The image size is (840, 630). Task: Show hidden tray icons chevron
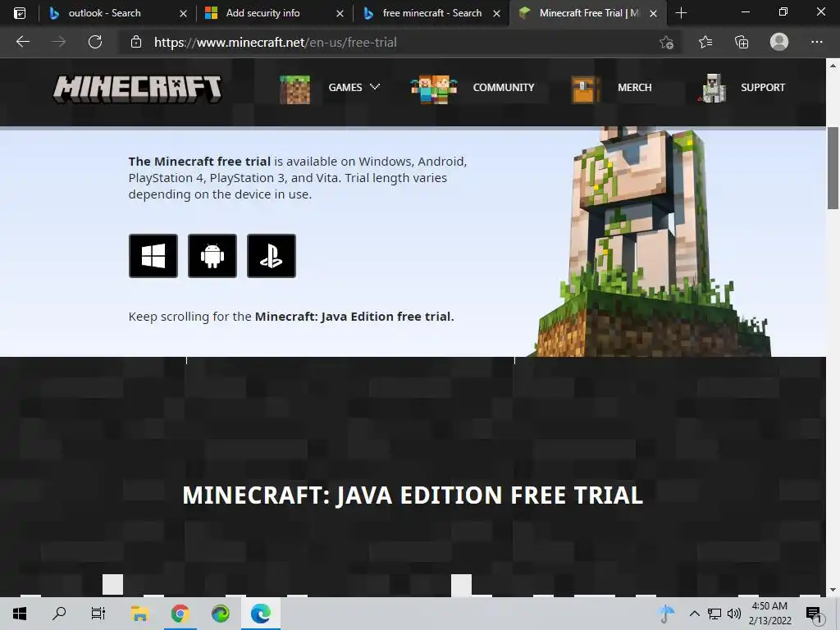[694, 614]
